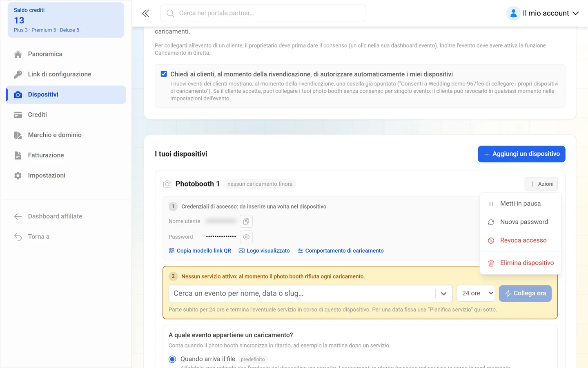Image resolution: width=588 pixels, height=368 pixels.
Task: Expand the event search dropdown arrow
Action: [x=444, y=294]
